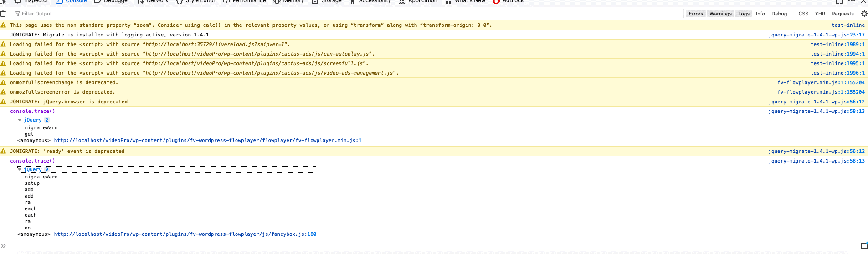Click warning icon beside livereload.js loading failure
Screen dimensions: 868x254
click(3, 44)
